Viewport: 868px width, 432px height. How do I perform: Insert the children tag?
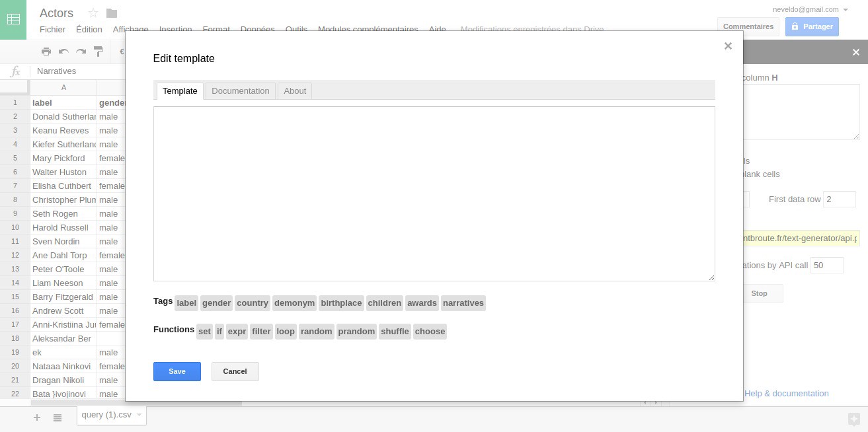tap(385, 303)
